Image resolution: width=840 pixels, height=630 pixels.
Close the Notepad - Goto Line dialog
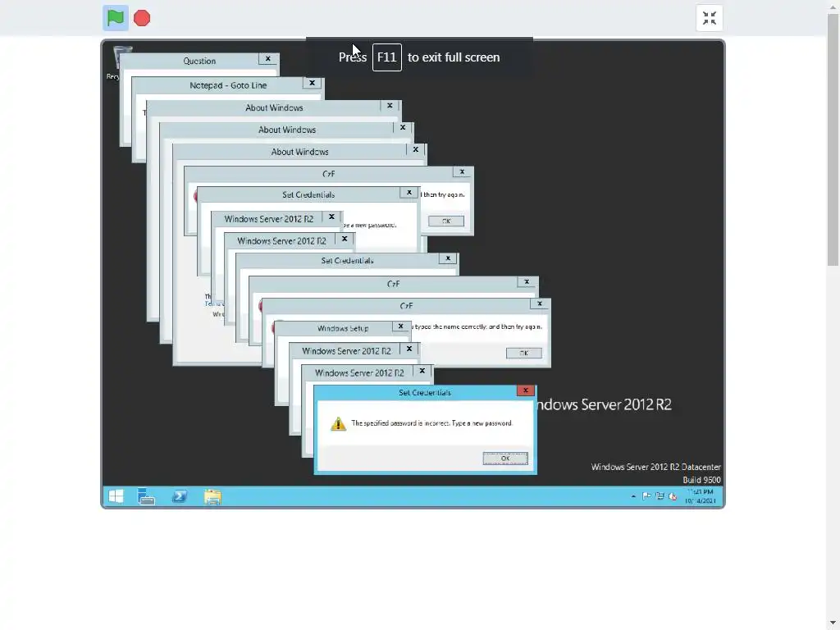pyautogui.click(x=312, y=83)
